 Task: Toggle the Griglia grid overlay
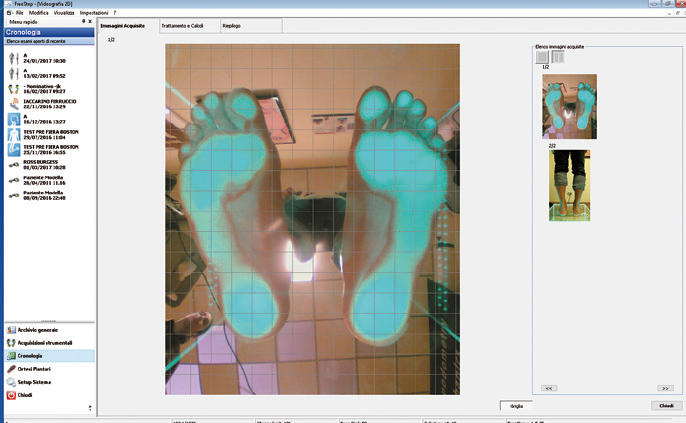click(516, 405)
